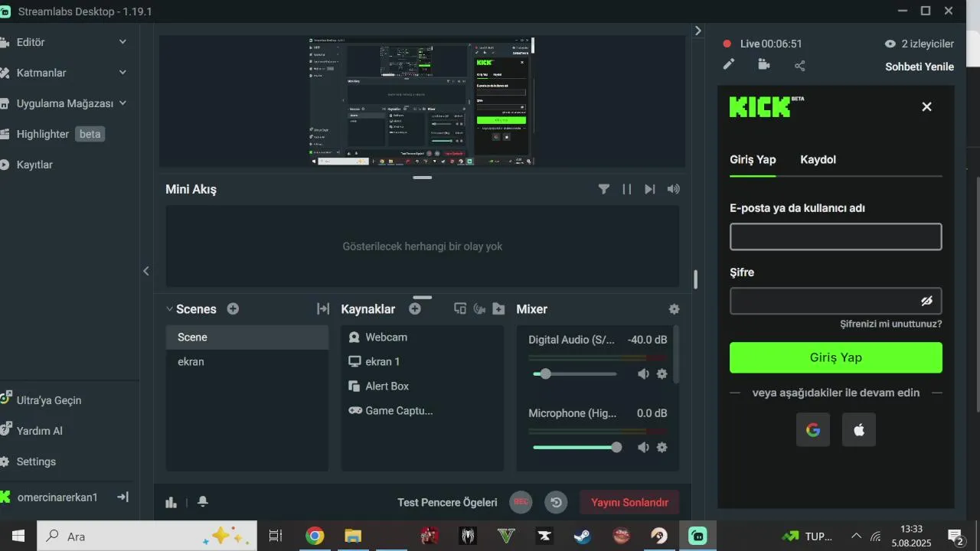Switch to the Giriş Yap tab
Screen dimensions: 980x551
[753, 159]
